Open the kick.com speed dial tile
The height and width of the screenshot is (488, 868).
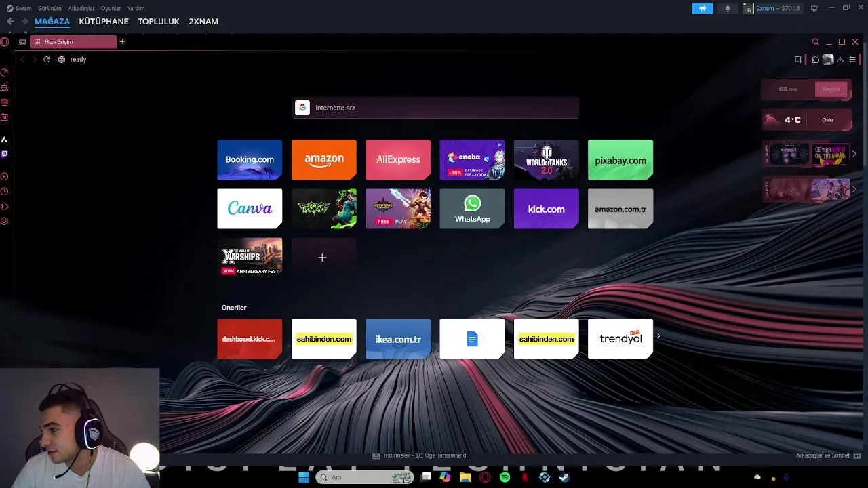coord(547,209)
